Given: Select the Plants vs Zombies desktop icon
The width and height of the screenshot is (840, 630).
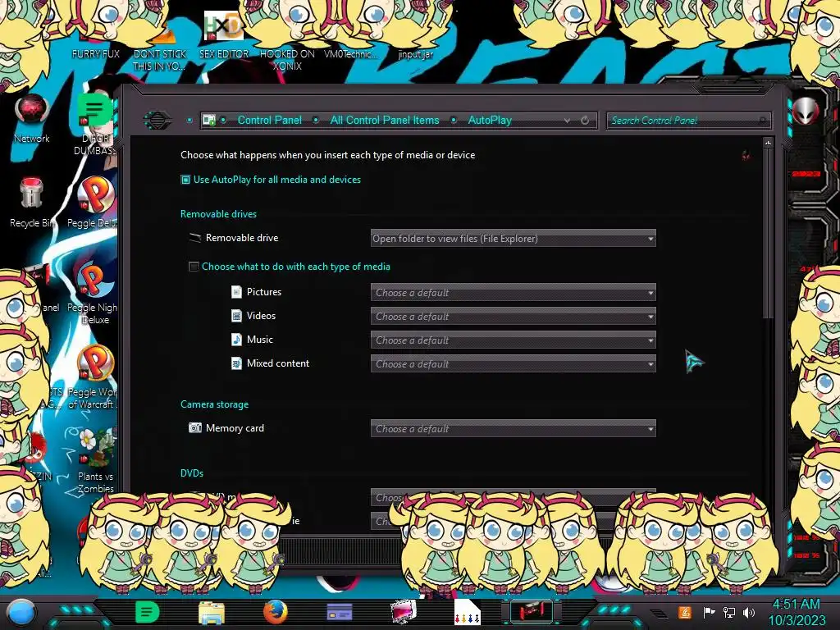Looking at the screenshot, I should coord(95,462).
